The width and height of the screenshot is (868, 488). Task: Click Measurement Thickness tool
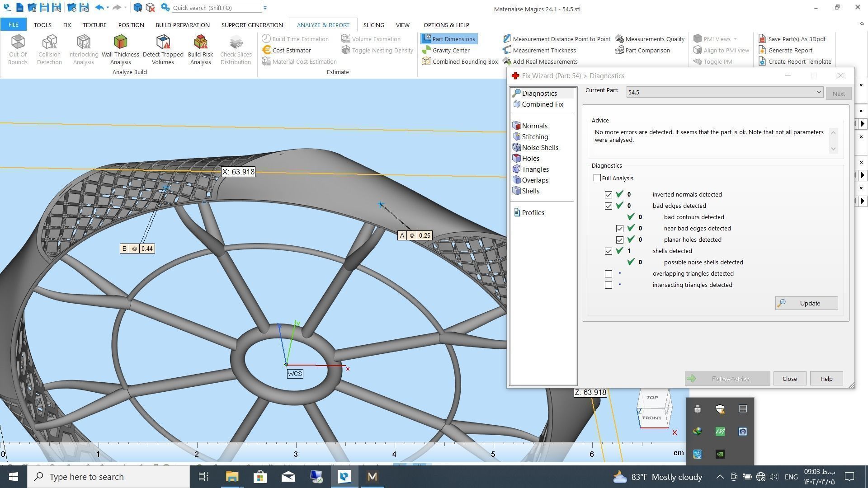[x=544, y=50]
